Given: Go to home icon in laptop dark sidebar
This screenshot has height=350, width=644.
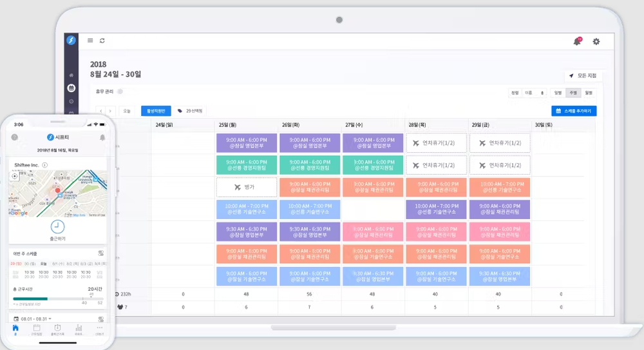Looking at the screenshot, I should (71, 75).
